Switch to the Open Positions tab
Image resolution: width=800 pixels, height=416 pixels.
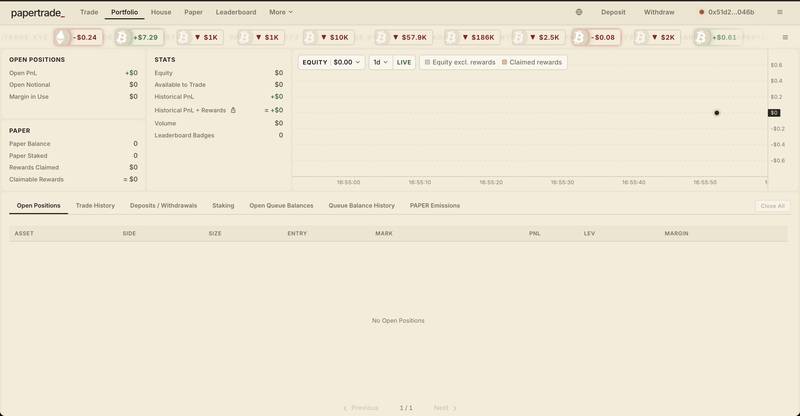tap(39, 206)
